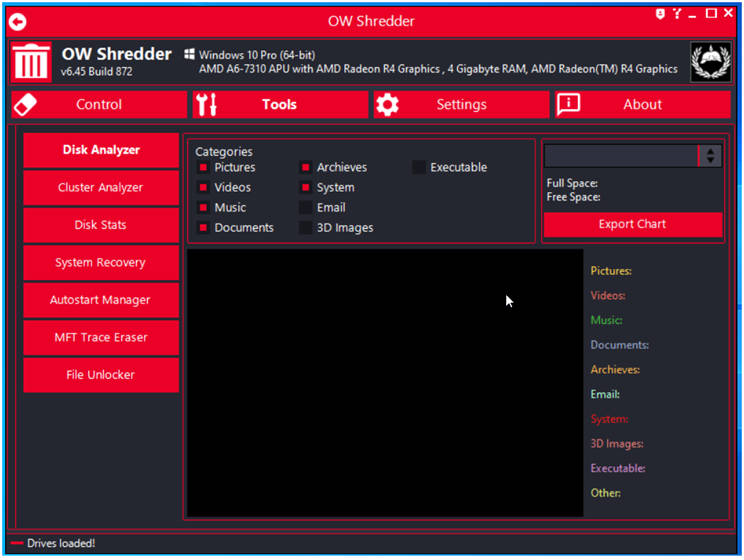The image size is (744, 560).
Task: Click Export Chart button
Action: tap(632, 224)
